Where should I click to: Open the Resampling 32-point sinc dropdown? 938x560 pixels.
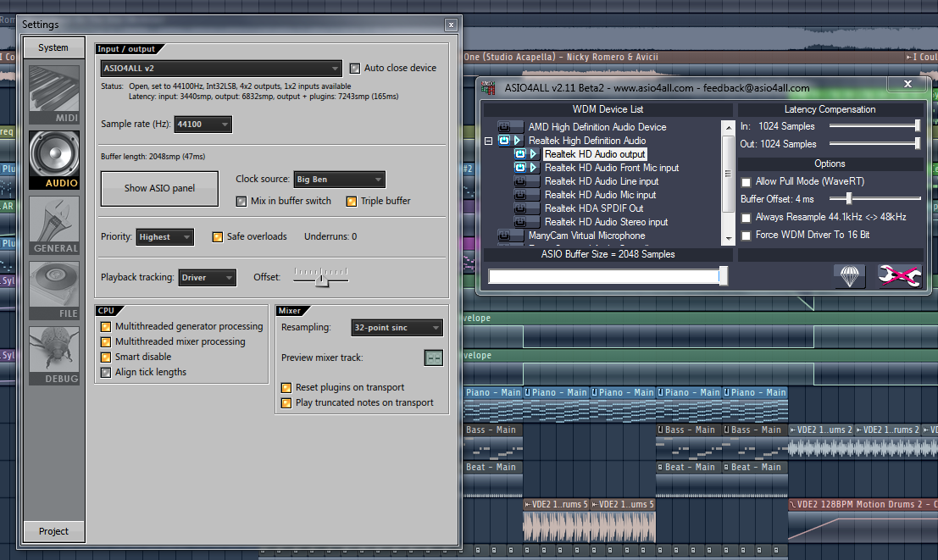tap(397, 328)
